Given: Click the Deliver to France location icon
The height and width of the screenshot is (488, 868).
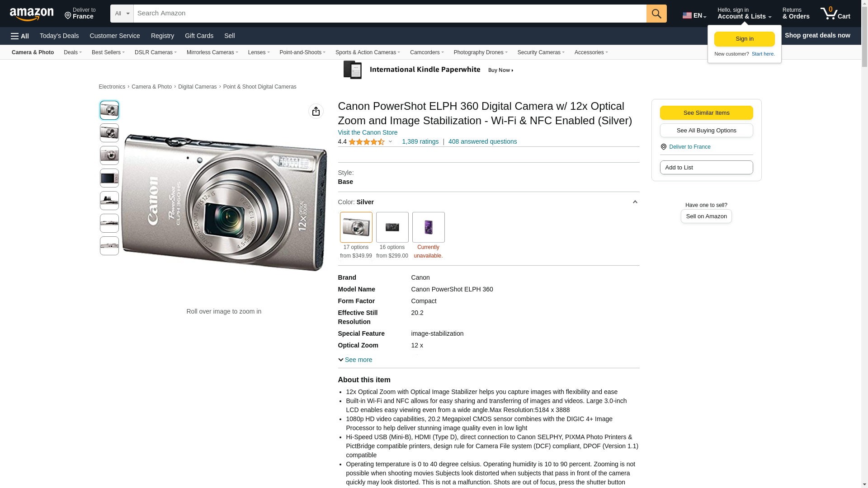Looking at the screenshot, I should pyautogui.click(x=68, y=16).
